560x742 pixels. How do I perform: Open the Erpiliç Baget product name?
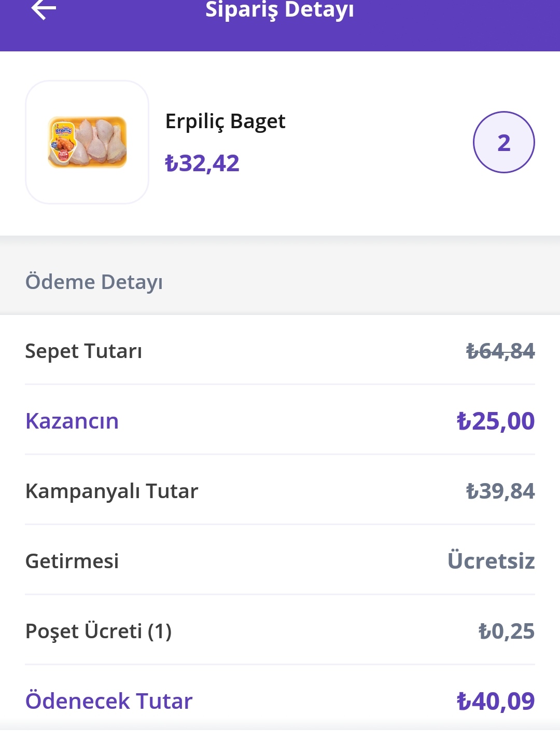pyautogui.click(x=225, y=121)
